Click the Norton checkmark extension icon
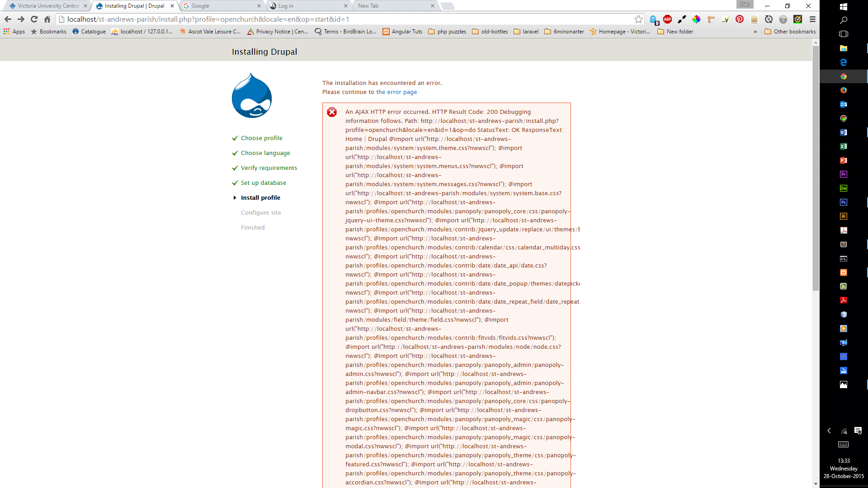The image size is (868, 488). (797, 19)
